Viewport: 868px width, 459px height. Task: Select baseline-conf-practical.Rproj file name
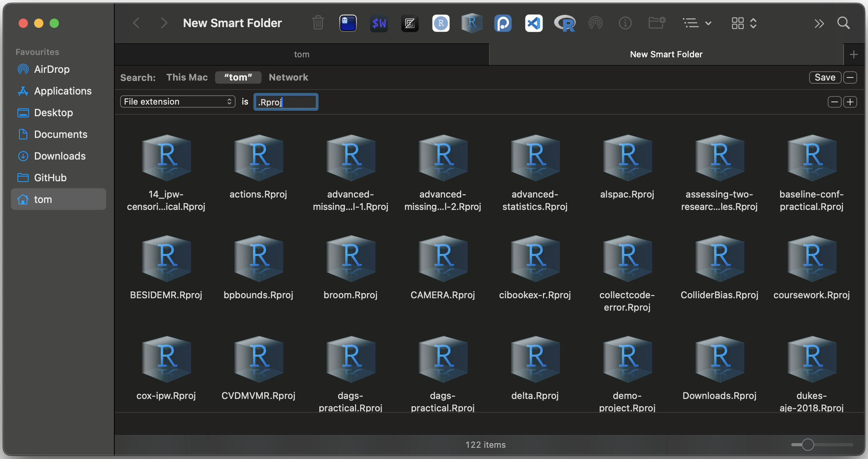tap(812, 201)
